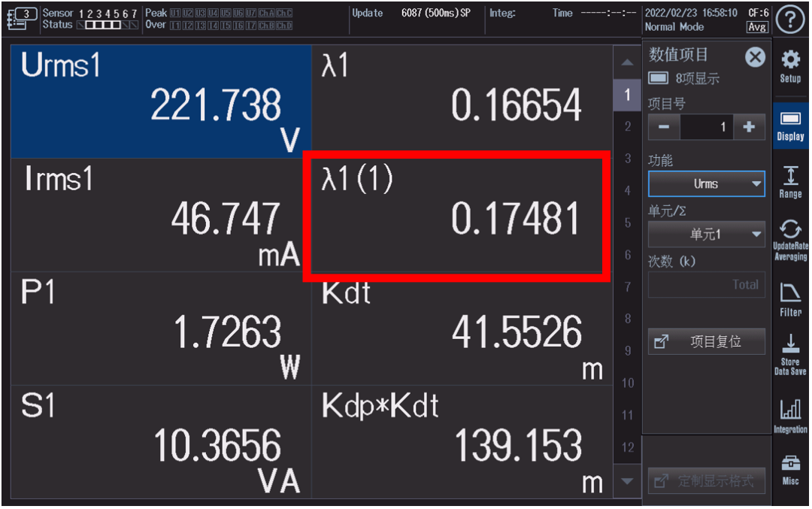Open the Integration menu icon

click(x=789, y=417)
